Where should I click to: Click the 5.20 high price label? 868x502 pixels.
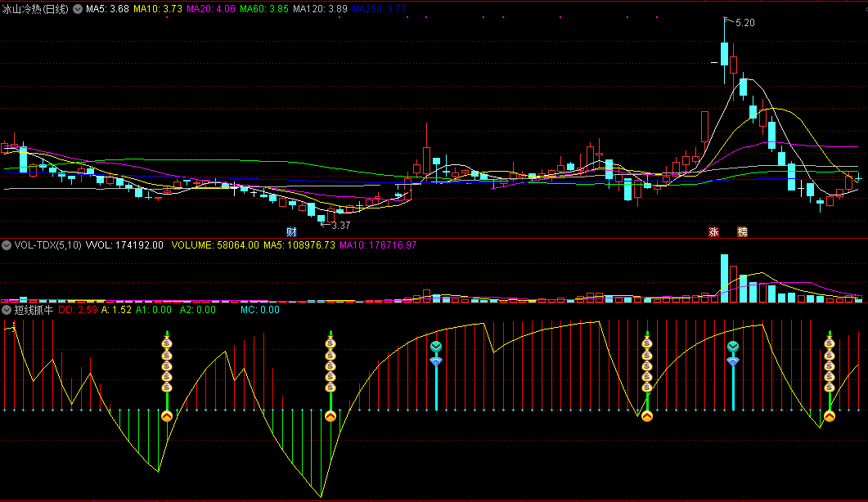(x=745, y=23)
